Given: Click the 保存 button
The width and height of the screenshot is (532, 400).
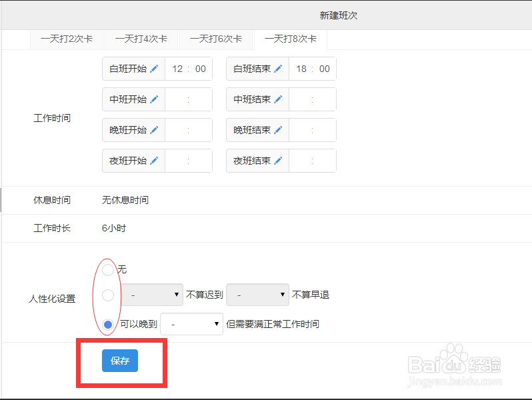Looking at the screenshot, I should tap(120, 361).
